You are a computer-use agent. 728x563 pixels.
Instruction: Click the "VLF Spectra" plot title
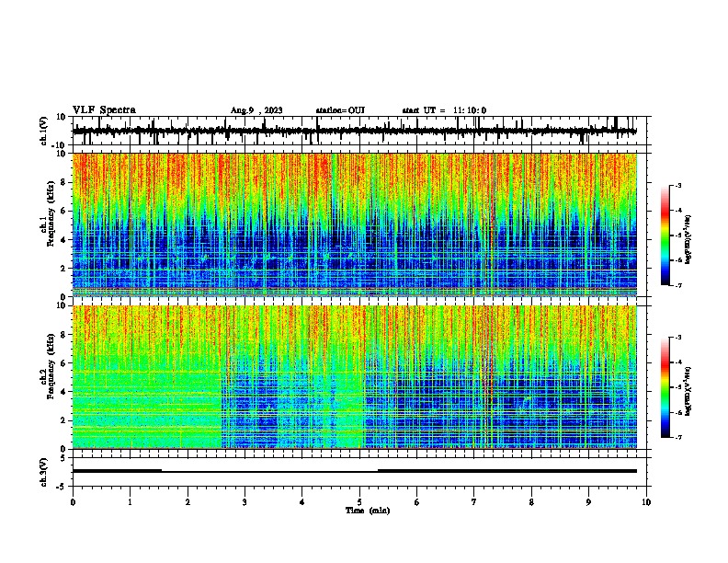[x=104, y=110]
